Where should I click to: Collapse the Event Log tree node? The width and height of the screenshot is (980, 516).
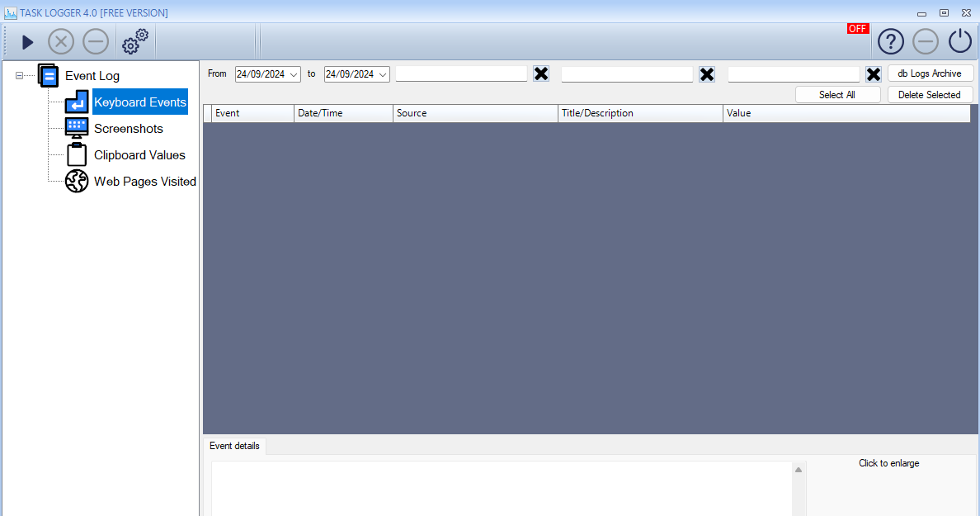pyautogui.click(x=19, y=76)
